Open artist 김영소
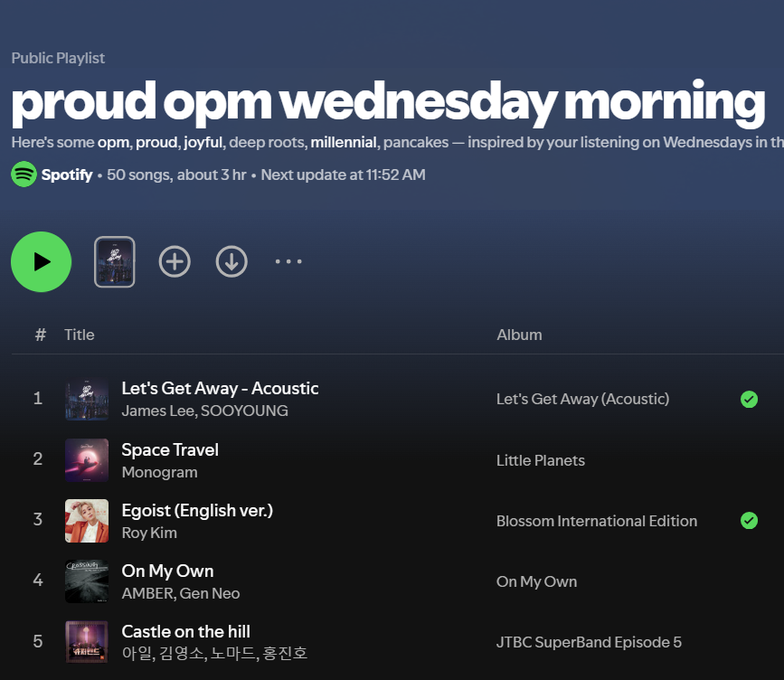Image resolution: width=784 pixels, height=680 pixels. (181, 653)
